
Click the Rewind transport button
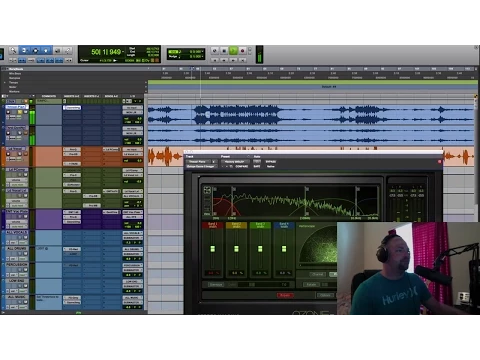[x=224, y=60]
